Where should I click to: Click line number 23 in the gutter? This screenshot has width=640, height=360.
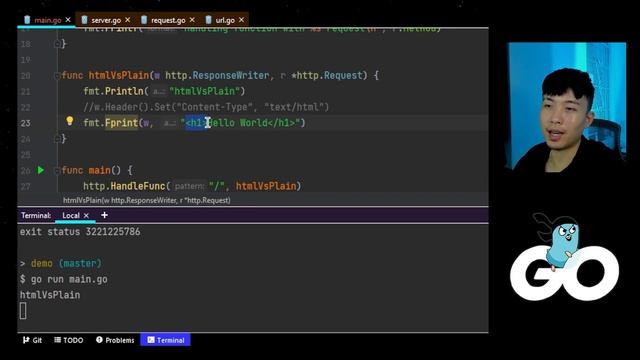[25, 123]
